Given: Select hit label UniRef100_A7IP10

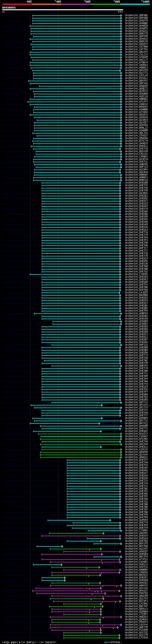Looking at the screenshot, I should click(136, 560).
